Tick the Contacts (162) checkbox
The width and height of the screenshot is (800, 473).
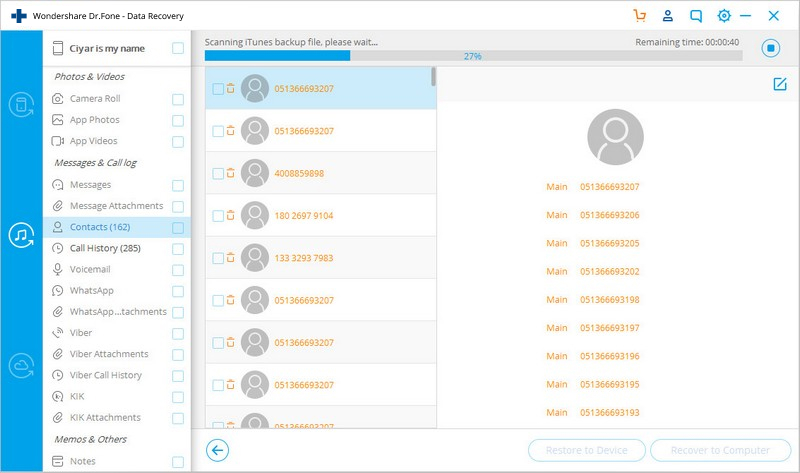[x=178, y=228]
